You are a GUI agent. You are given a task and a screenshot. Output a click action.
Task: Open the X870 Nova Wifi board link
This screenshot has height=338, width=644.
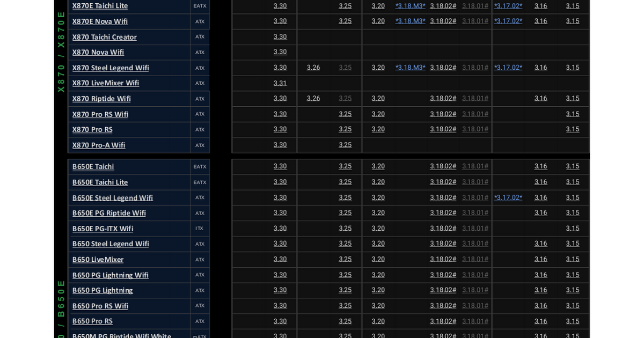98,52
